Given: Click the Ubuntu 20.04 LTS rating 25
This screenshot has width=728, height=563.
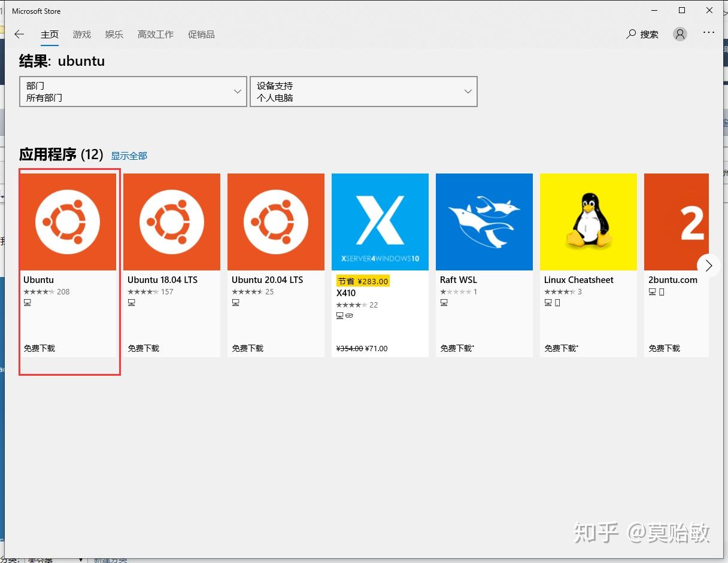Looking at the screenshot, I should click(253, 292).
